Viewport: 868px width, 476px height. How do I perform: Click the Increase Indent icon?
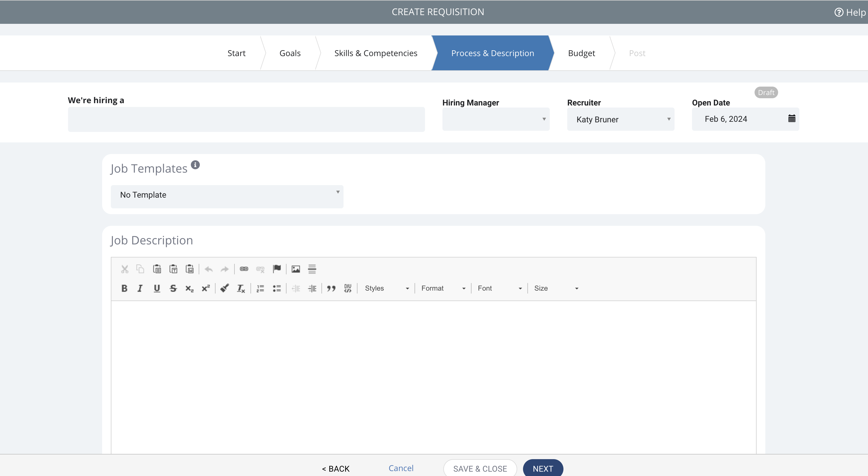click(312, 289)
